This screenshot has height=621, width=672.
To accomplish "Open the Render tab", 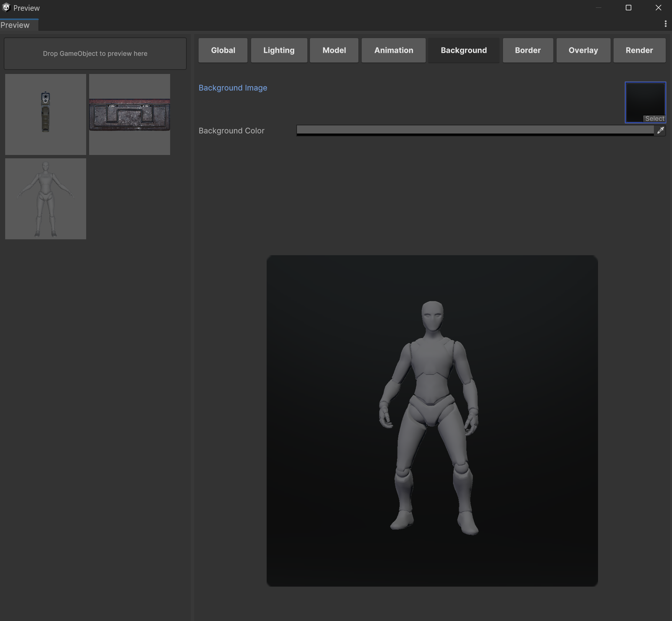I will tap(639, 50).
